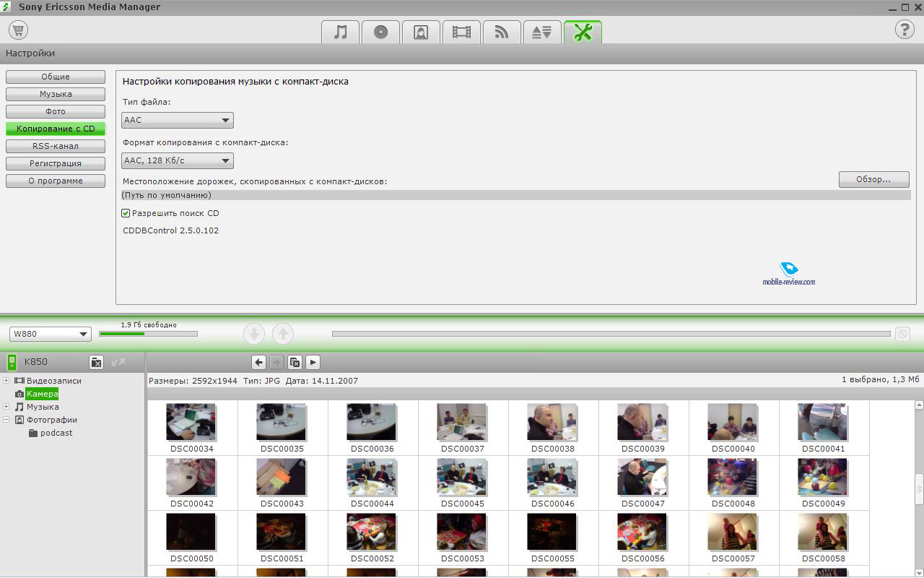Select Фотографии in the tree
The height and width of the screenshot is (578, 924).
point(52,420)
